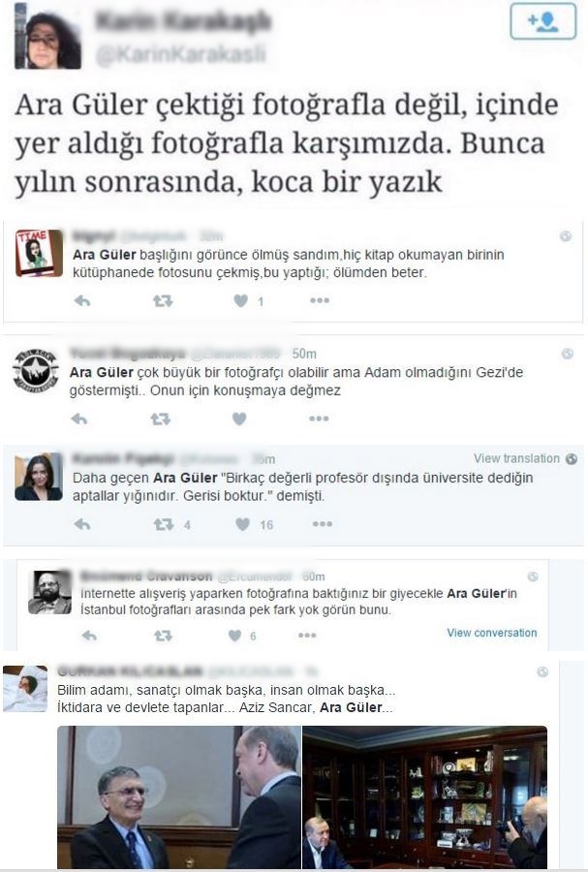Like the tweet ending konuşmaya değmez
Screen dimensions: 588x872
coord(239,419)
